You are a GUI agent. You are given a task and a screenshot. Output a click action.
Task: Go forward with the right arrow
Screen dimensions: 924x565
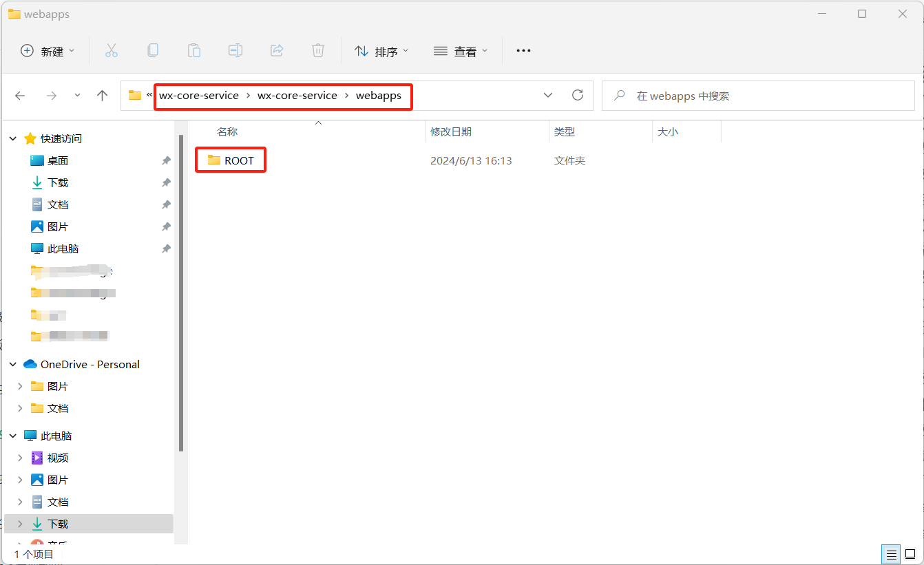click(51, 96)
